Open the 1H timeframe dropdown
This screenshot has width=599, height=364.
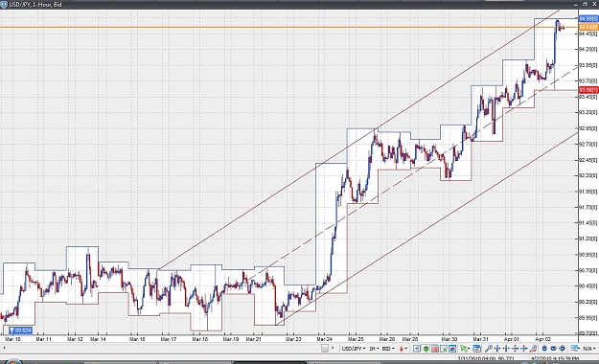point(374,349)
